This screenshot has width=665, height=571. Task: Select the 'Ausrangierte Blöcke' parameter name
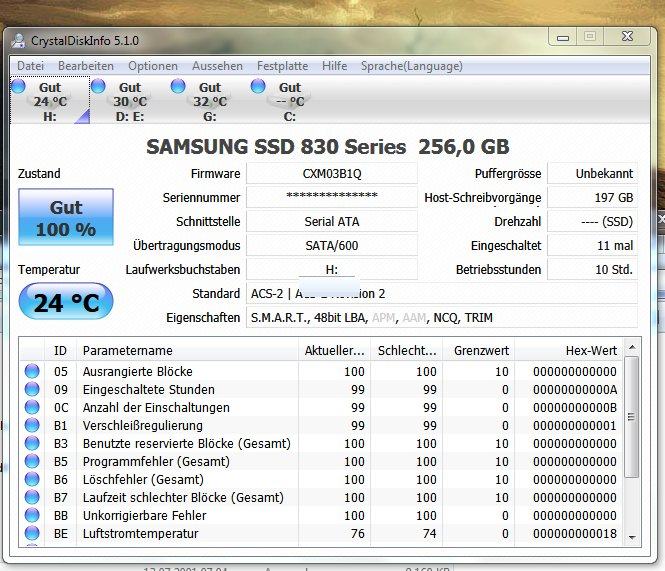pyautogui.click(x=137, y=372)
